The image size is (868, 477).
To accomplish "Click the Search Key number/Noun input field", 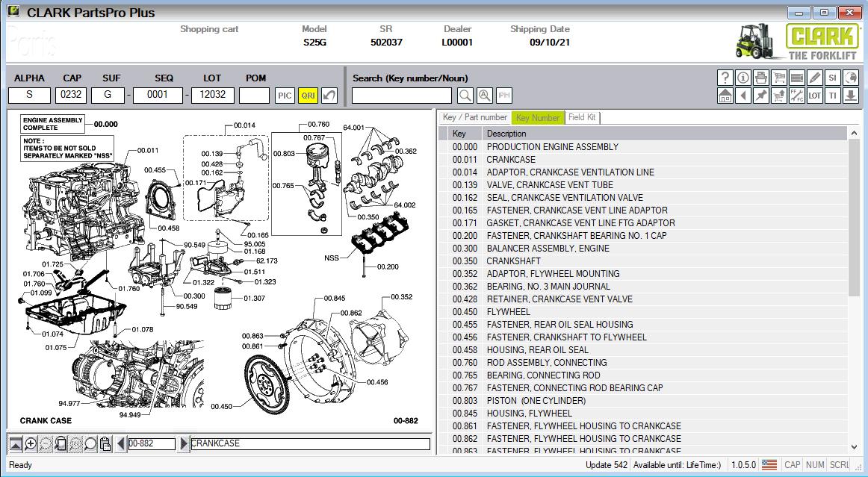I will pyautogui.click(x=402, y=96).
